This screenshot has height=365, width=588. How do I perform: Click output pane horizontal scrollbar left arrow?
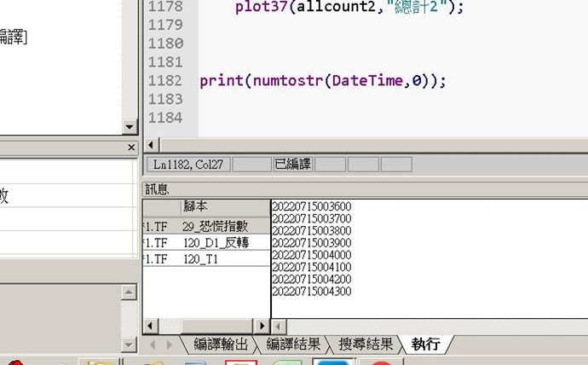279,326
